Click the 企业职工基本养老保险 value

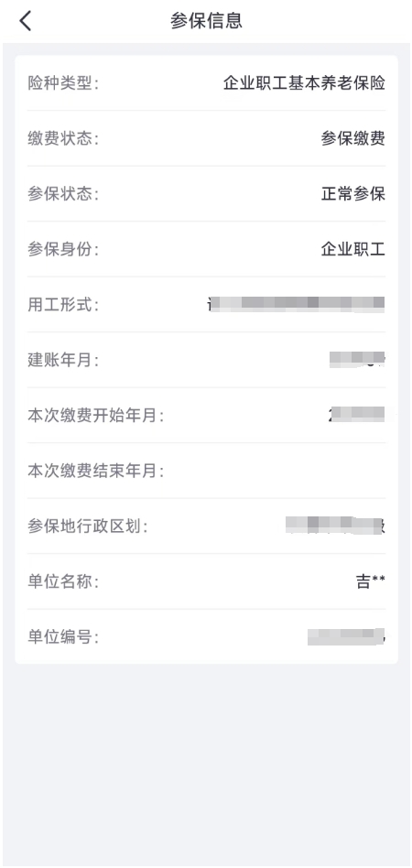click(304, 83)
